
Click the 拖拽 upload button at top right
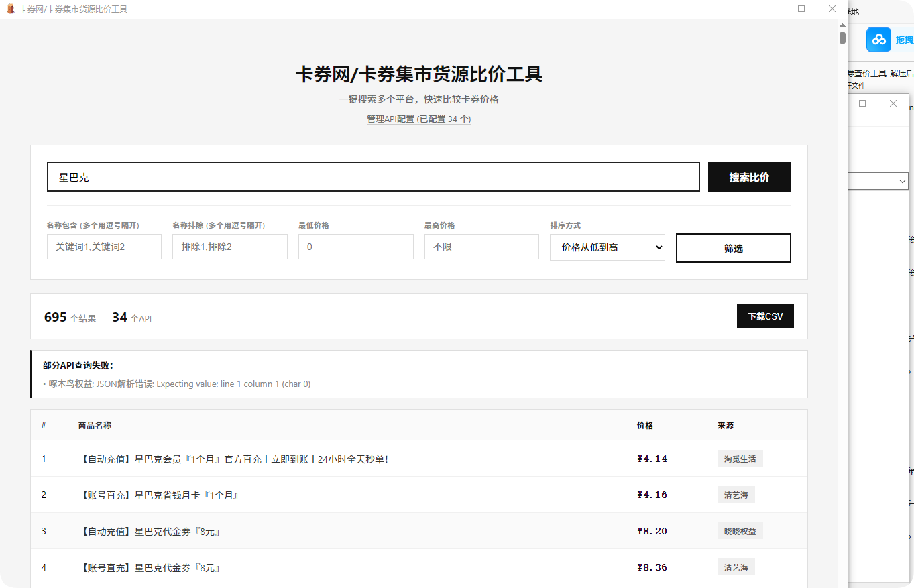pyautogui.click(x=903, y=40)
